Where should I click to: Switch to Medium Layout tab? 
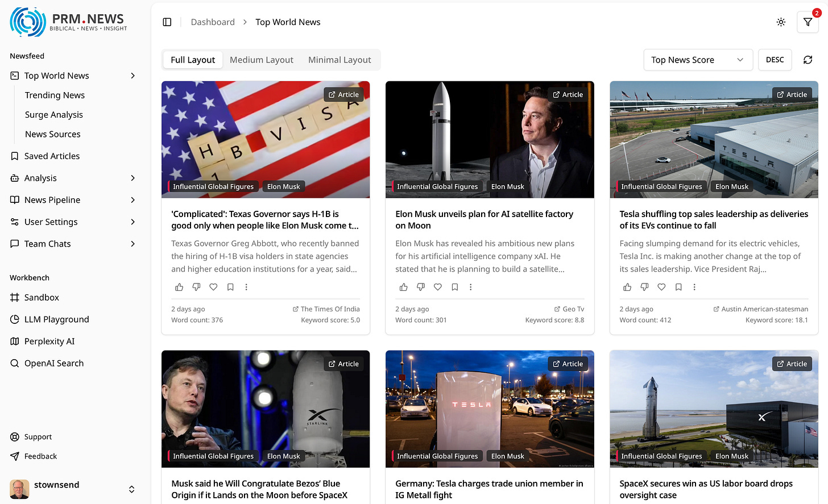262,60
